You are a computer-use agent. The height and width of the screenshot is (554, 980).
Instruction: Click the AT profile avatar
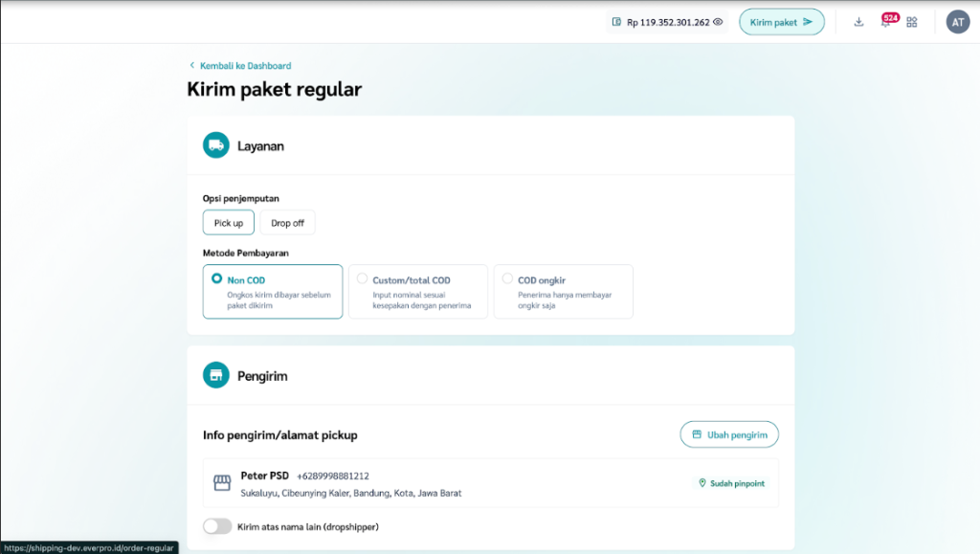tap(958, 22)
